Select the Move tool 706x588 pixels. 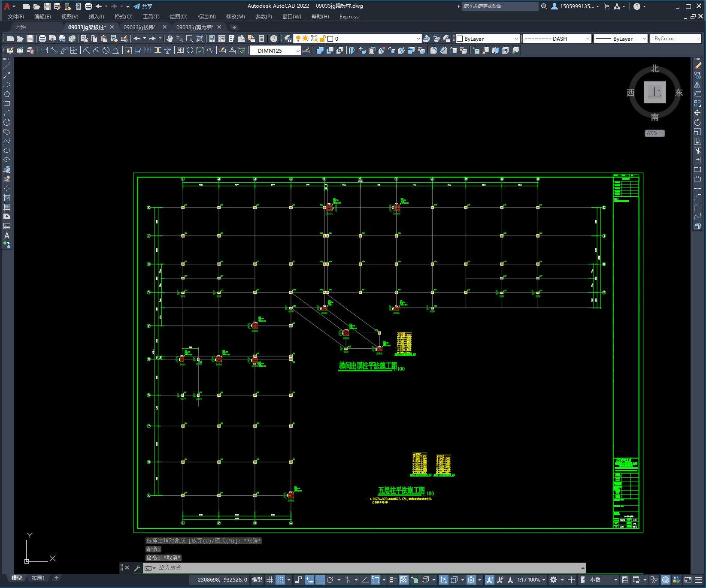(x=697, y=113)
